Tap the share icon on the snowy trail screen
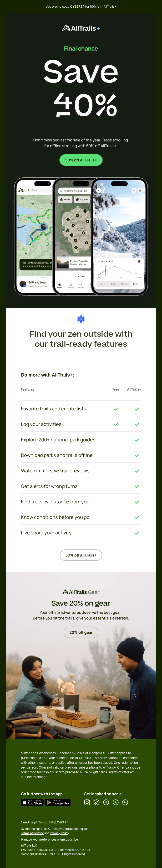This screenshot has width=162, height=868. coord(133,191)
